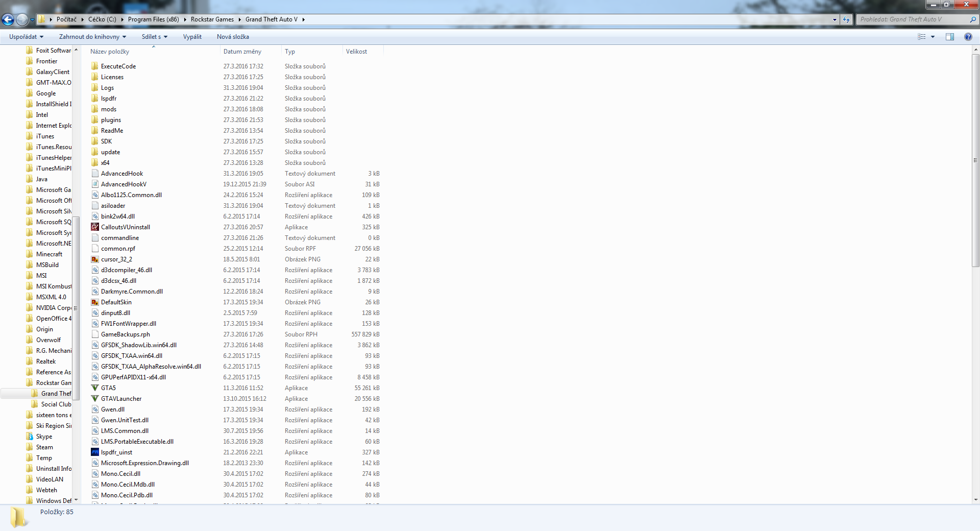The image size is (980, 531).
Task: Select the Gwen.dll file icon
Action: 94,409
